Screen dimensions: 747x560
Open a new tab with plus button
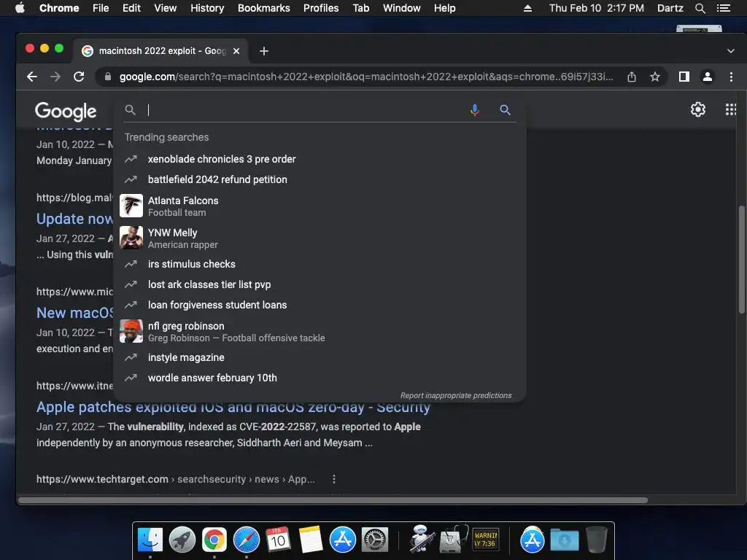tap(264, 51)
